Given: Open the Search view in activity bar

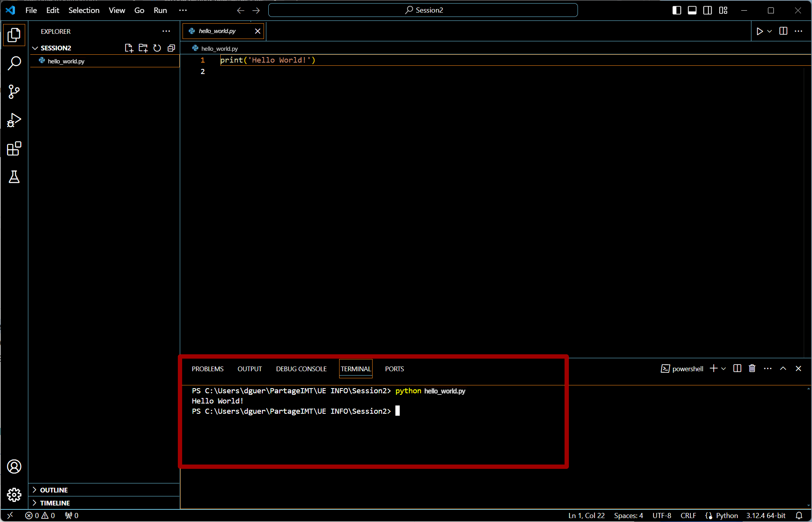Looking at the screenshot, I should 14,63.
